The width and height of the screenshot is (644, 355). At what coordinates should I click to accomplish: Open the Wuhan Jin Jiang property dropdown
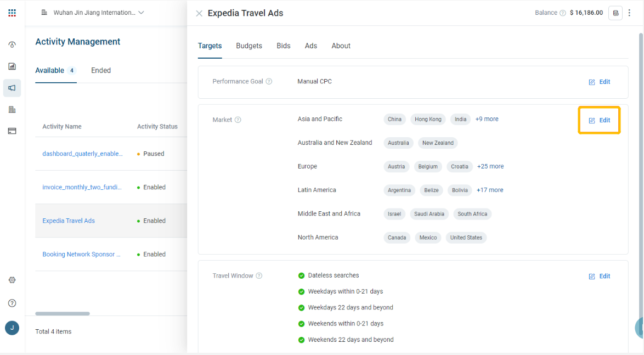93,13
